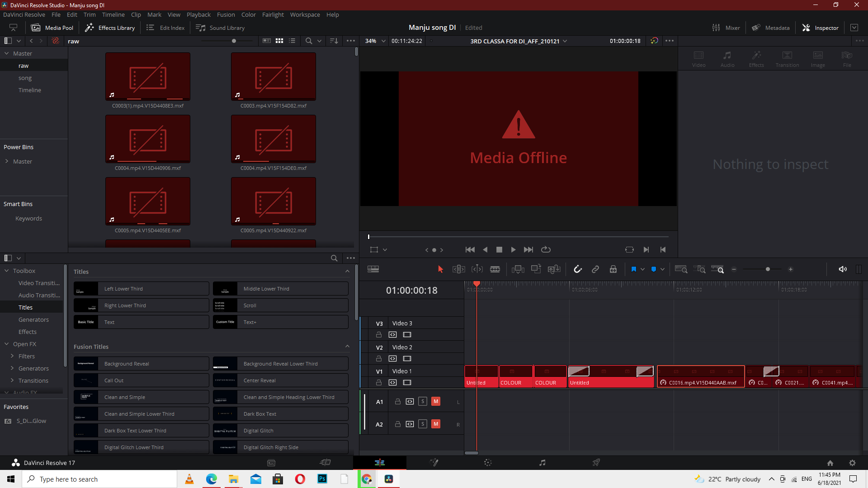This screenshot has width=868, height=488.
Task: Select the arrow Selection Mode tool
Action: 440,269
